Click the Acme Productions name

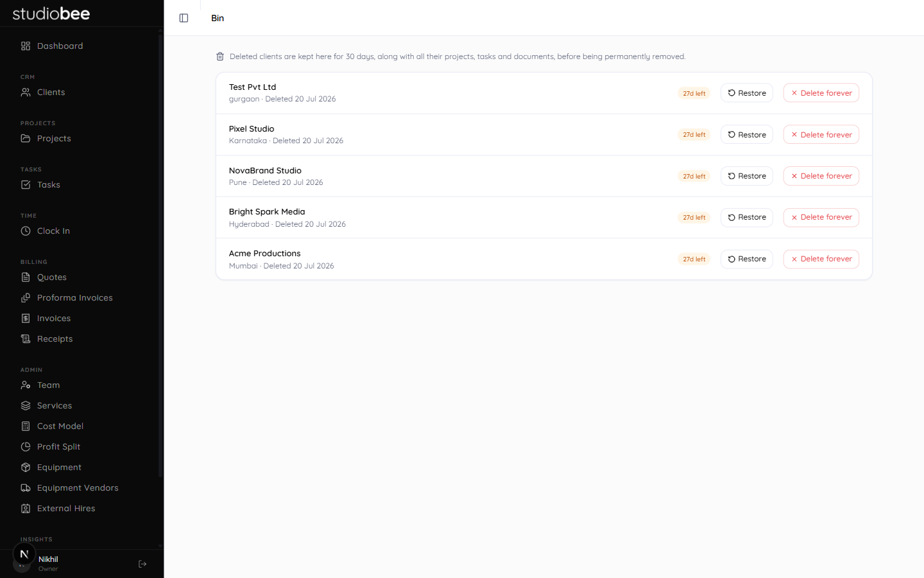click(264, 254)
